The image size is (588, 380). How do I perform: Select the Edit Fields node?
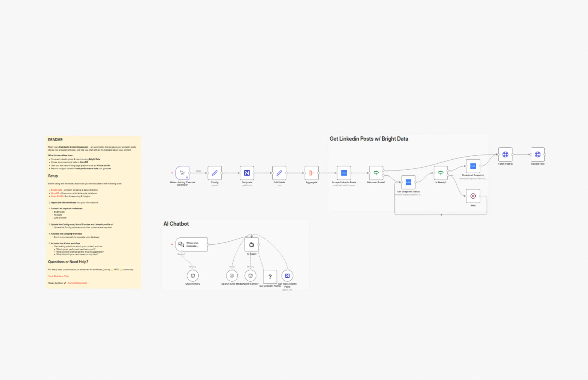[x=279, y=173]
